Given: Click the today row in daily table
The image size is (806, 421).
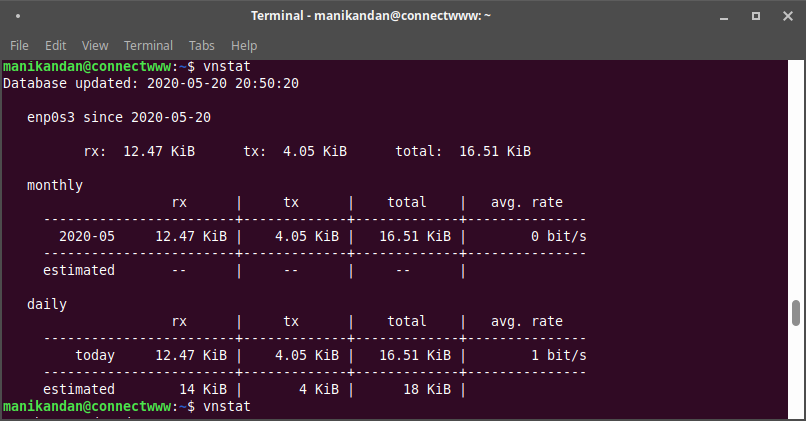Looking at the screenshot, I should [331, 355].
